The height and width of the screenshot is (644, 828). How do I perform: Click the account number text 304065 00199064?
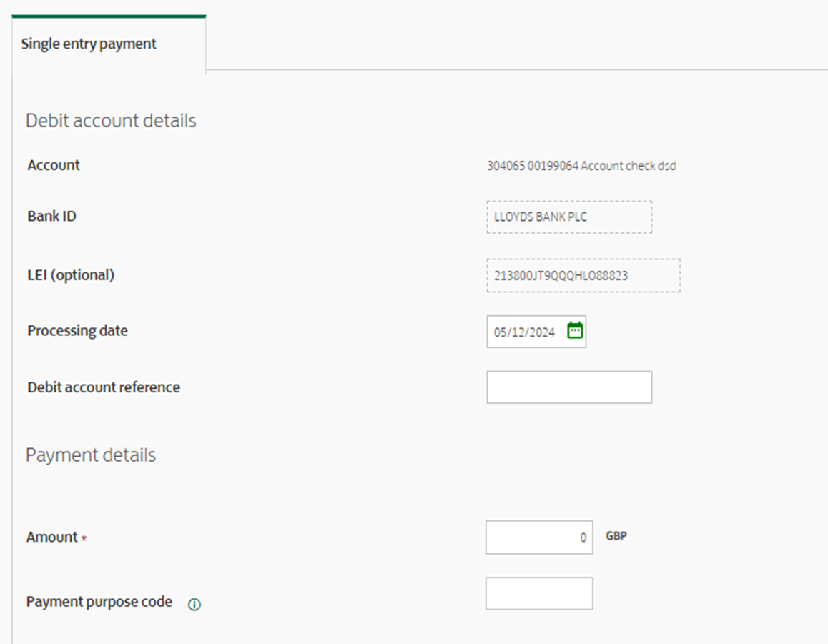tap(532, 166)
